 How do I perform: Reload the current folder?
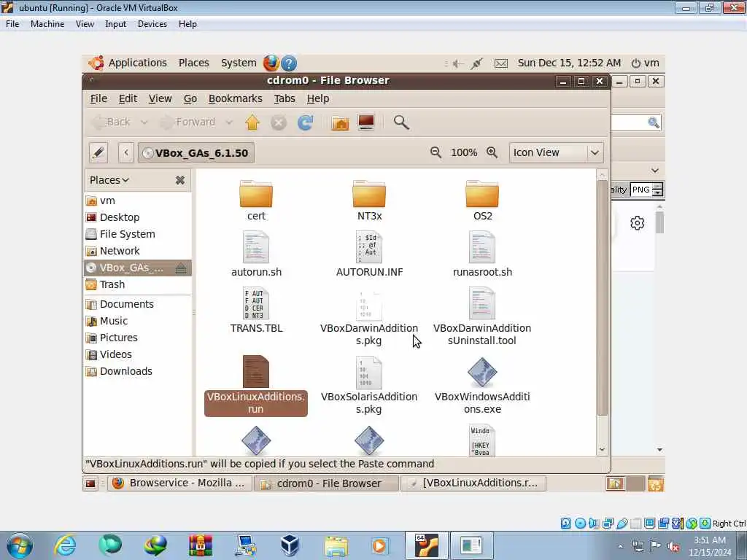306,122
